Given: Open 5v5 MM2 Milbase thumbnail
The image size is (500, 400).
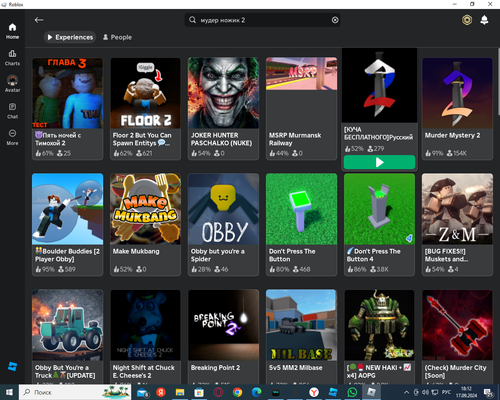Looking at the screenshot, I should click(301, 325).
